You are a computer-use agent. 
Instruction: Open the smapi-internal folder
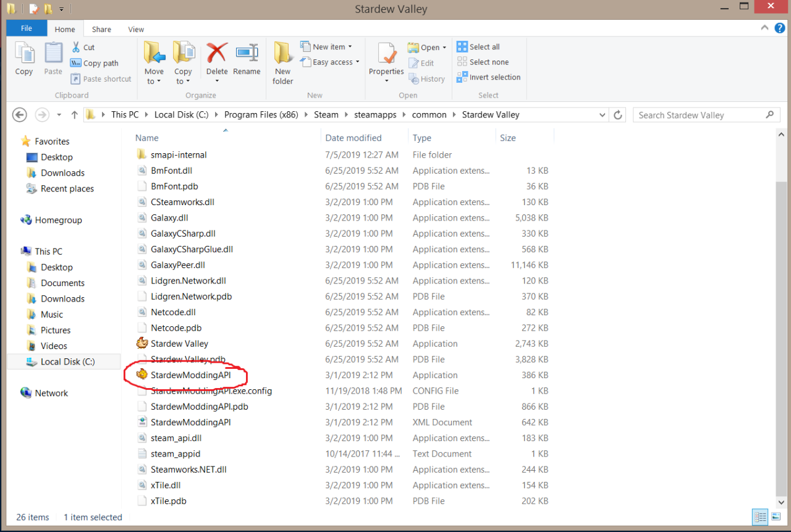click(x=179, y=154)
